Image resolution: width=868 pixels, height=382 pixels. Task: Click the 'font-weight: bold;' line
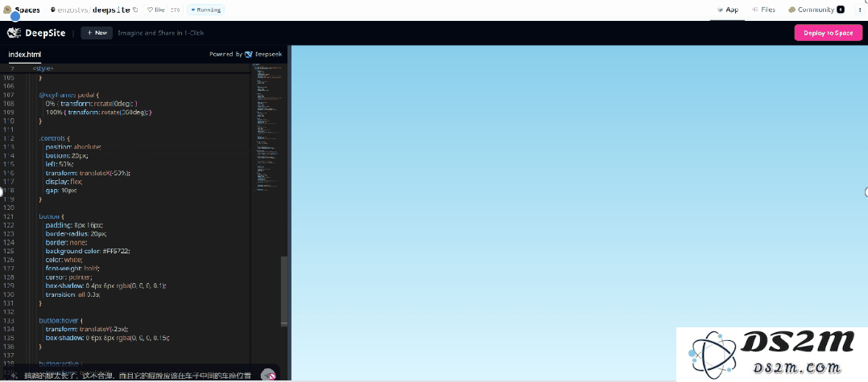pos(72,268)
